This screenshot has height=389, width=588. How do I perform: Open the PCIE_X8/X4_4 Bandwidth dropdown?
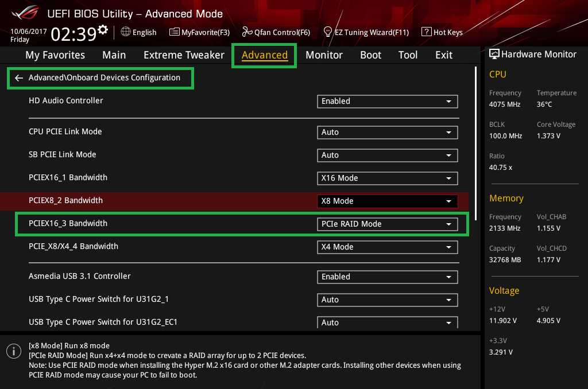click(x=388, y=247)
